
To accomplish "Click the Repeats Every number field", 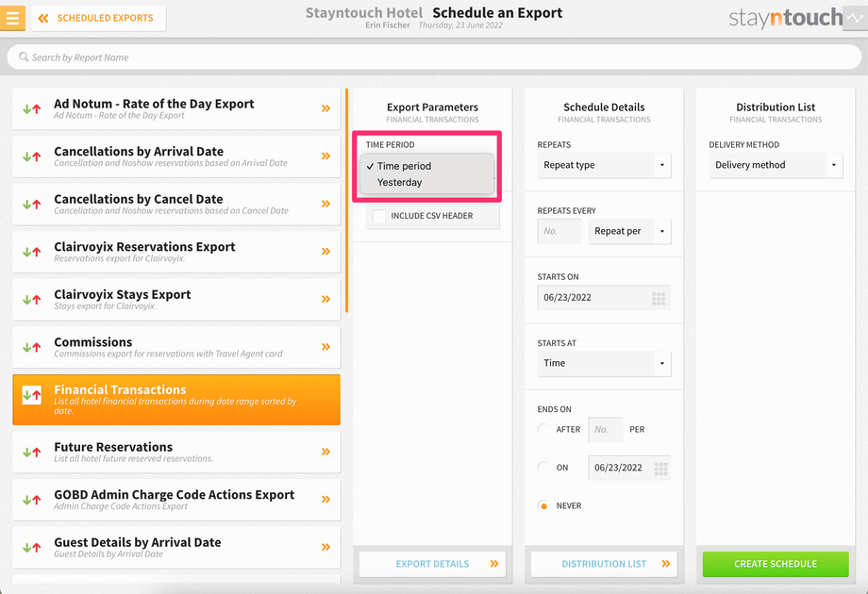I will click(559, 231).
